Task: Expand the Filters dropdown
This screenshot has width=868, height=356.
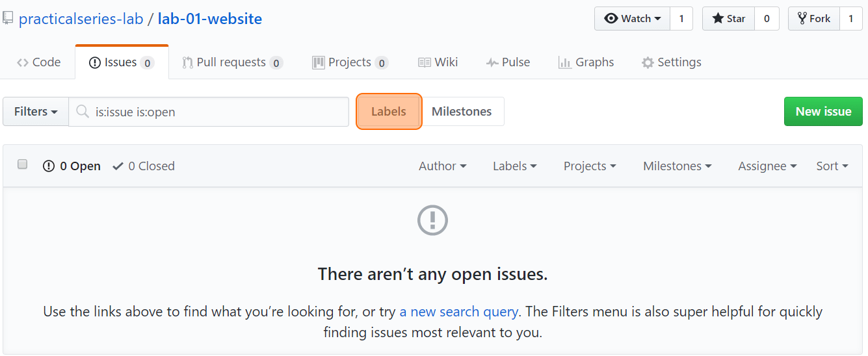Action: click(x=36, y=112)
